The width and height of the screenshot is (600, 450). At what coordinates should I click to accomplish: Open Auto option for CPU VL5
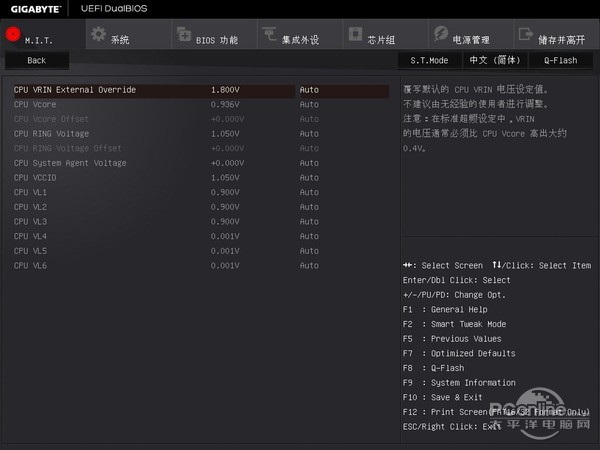(x=309, y=251)
